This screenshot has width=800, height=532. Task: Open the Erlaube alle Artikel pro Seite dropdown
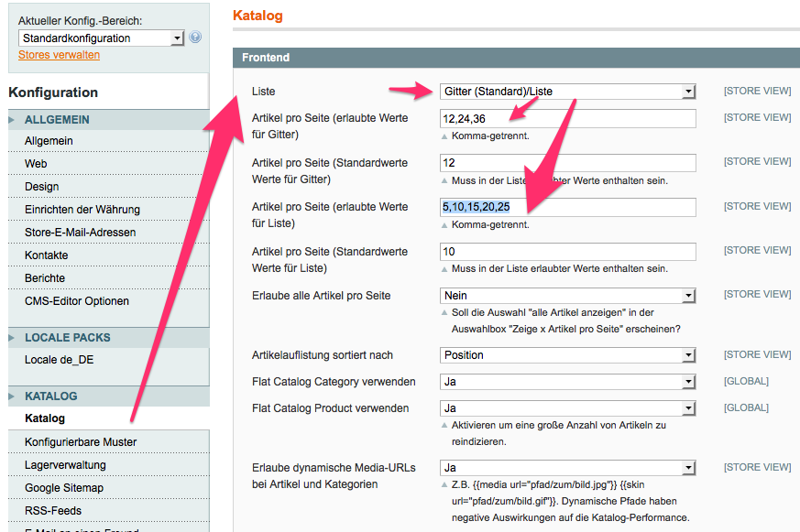pyautogui.click(x=568, y=296)
